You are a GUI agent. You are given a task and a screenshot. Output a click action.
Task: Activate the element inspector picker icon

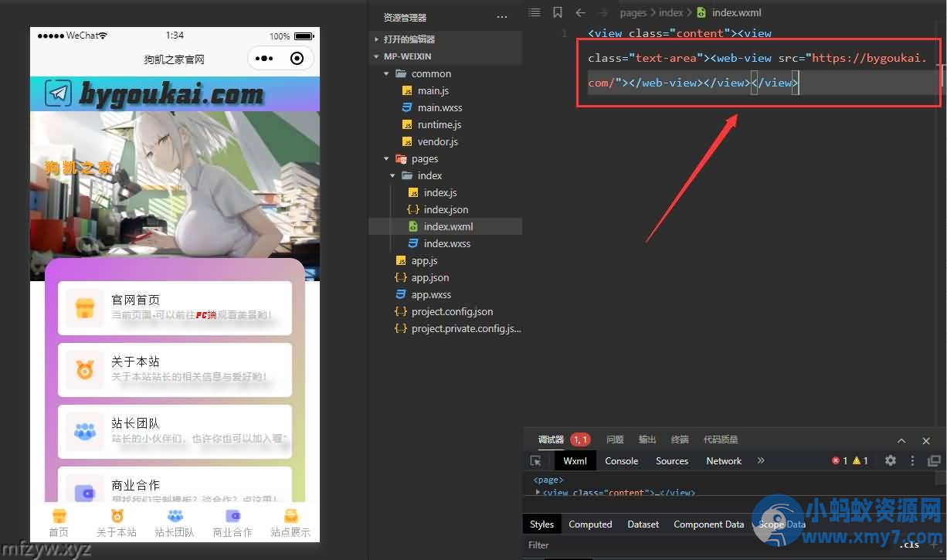[x=535, y=460]
